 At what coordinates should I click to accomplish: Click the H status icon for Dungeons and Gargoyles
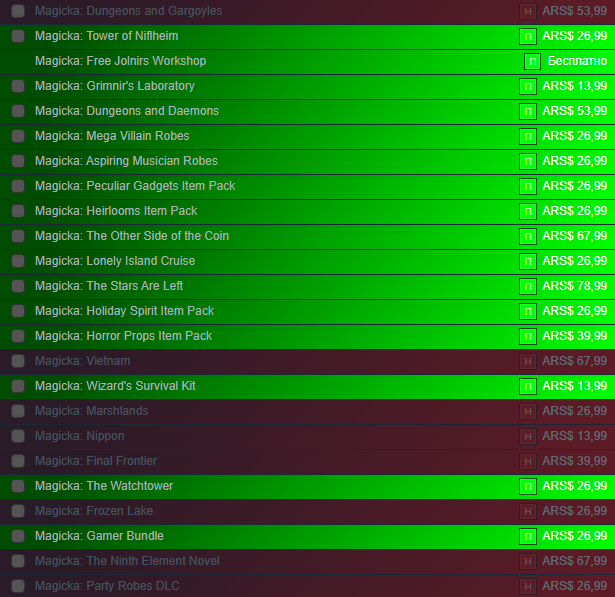[x=528, y=11]
